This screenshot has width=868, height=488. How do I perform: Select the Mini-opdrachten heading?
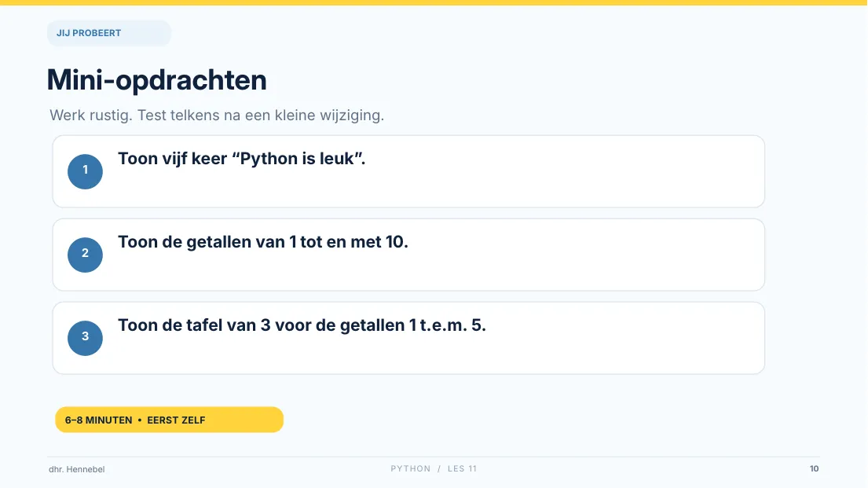(x=156, y=80)
